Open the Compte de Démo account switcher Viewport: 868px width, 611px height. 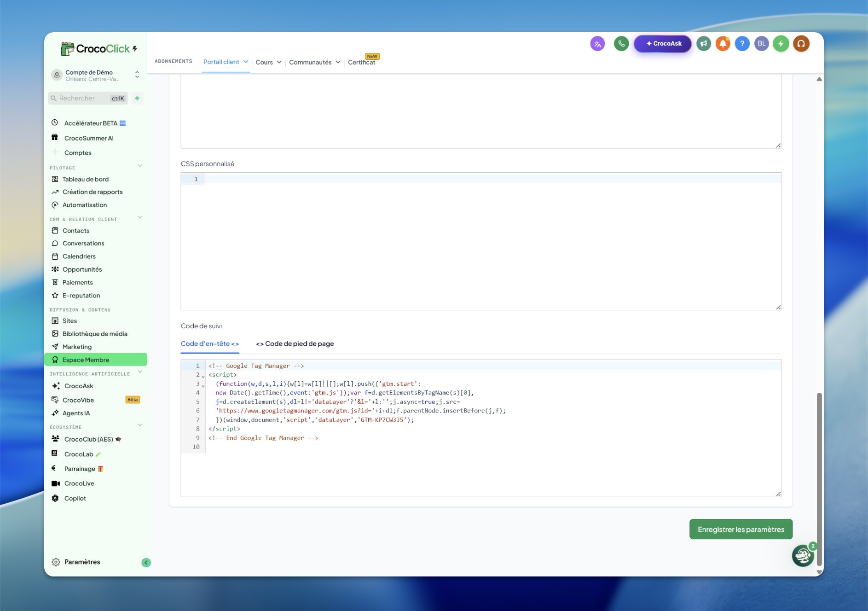click(x=96, y=75)
